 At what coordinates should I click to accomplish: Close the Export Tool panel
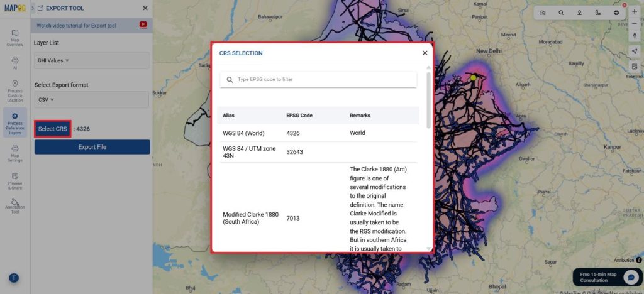tap(145, 8)
